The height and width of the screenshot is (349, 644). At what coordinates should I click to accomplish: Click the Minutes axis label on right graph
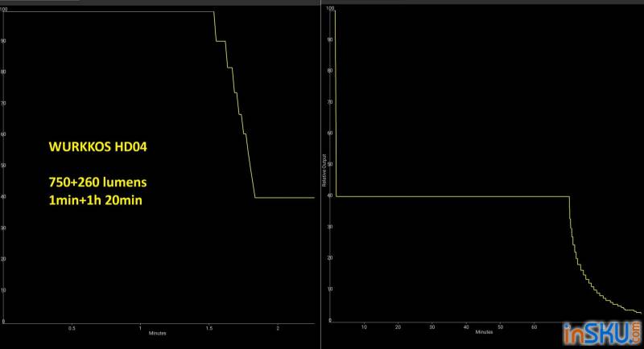(x=484, y=332)
